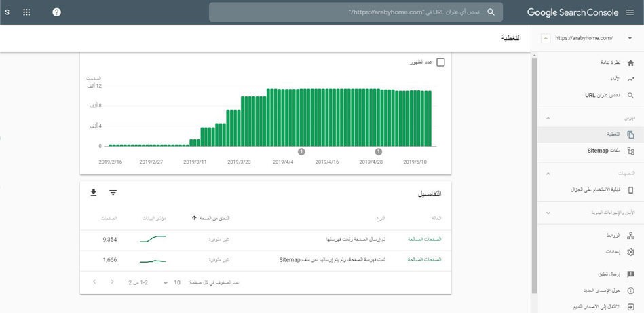Click the النوع type column header
Screen dimensions: 644x313
[x=381, y=218]
